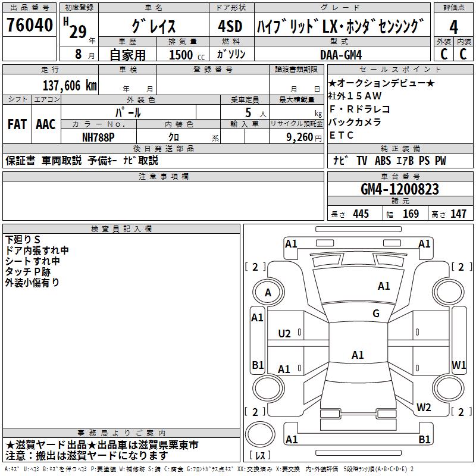Select the recycle deposit 9,260円

pyautogui.click(x=304, y=137)
